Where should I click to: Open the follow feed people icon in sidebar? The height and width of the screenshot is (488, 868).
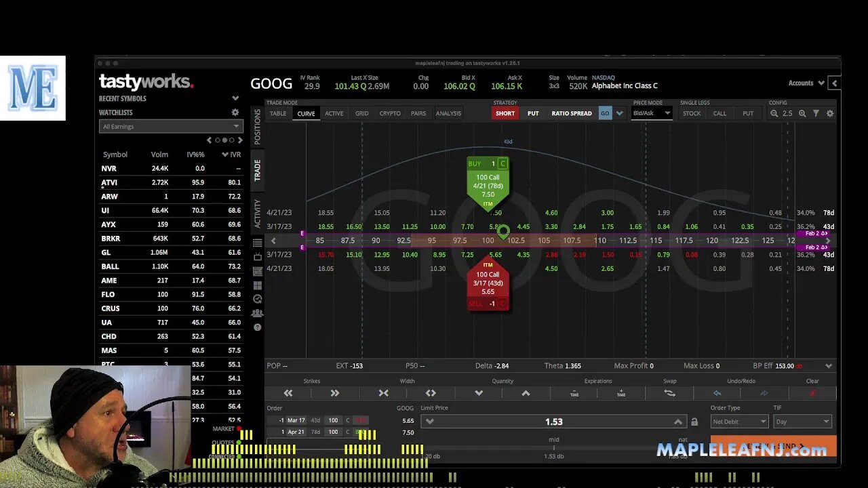click(258, 313)
